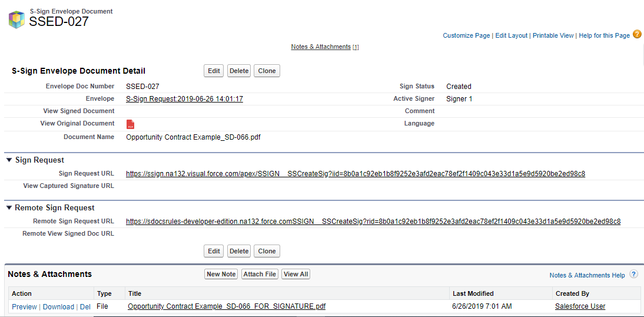The width and height of the screenshot is (644, 317).
Task: Create a New Note
Action: pos(221,274)
